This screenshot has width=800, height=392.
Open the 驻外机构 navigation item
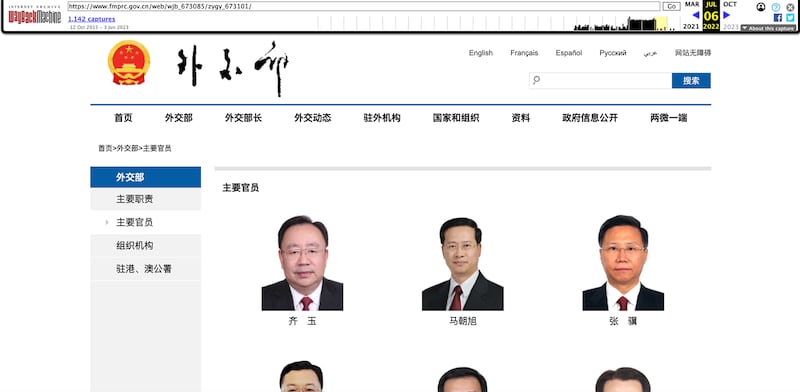(382, 118)
